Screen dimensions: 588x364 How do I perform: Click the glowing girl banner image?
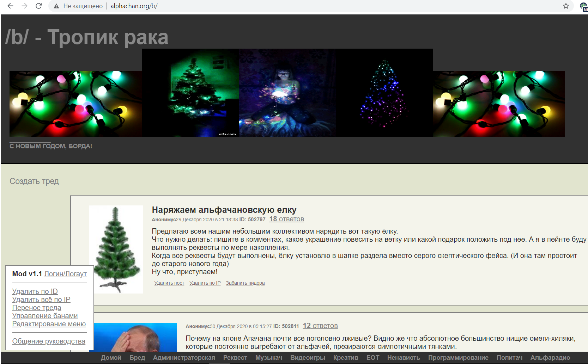click(x=287, y=93)
